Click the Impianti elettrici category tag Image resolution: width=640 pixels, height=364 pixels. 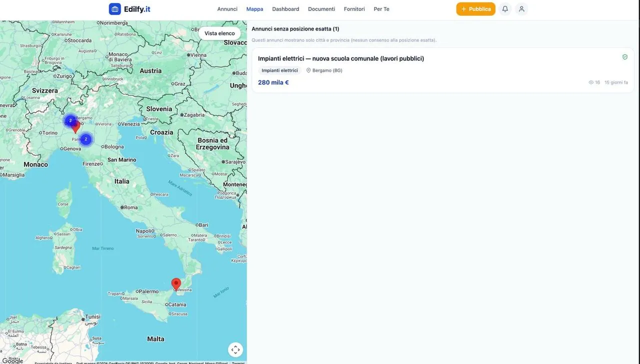(280, 70)
